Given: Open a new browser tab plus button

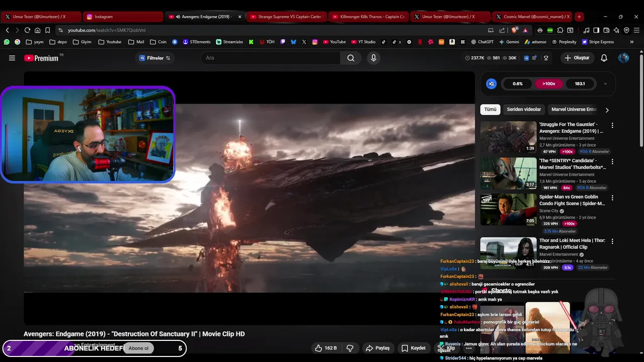Looking at the screenshot, I should click(579, 17).
